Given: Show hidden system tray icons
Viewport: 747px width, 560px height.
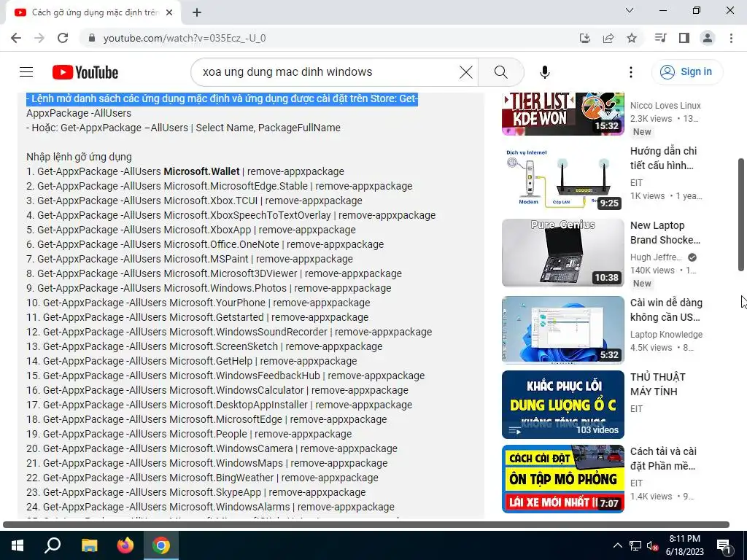Looking at the screenshot, I should click(617, 545).
